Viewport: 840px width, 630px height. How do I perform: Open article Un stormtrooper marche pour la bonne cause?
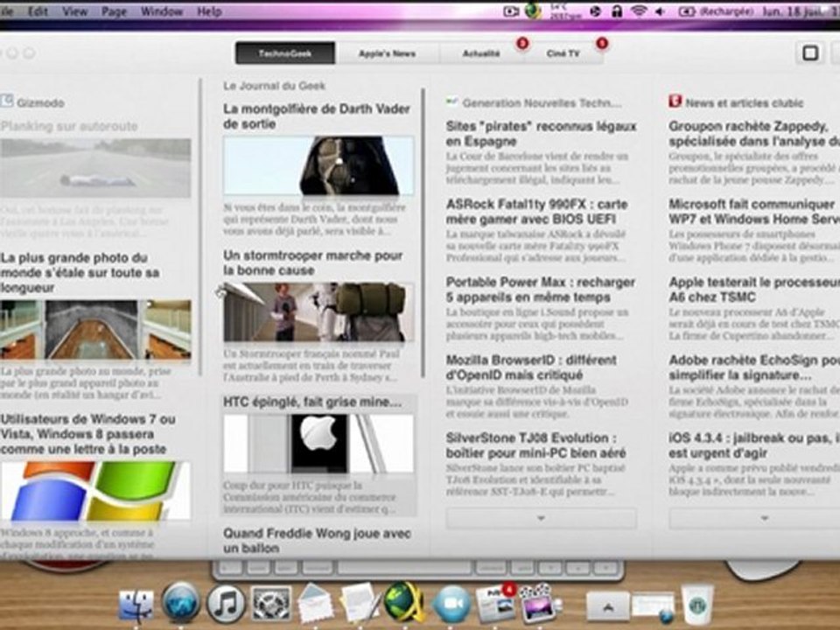[313, 262]
